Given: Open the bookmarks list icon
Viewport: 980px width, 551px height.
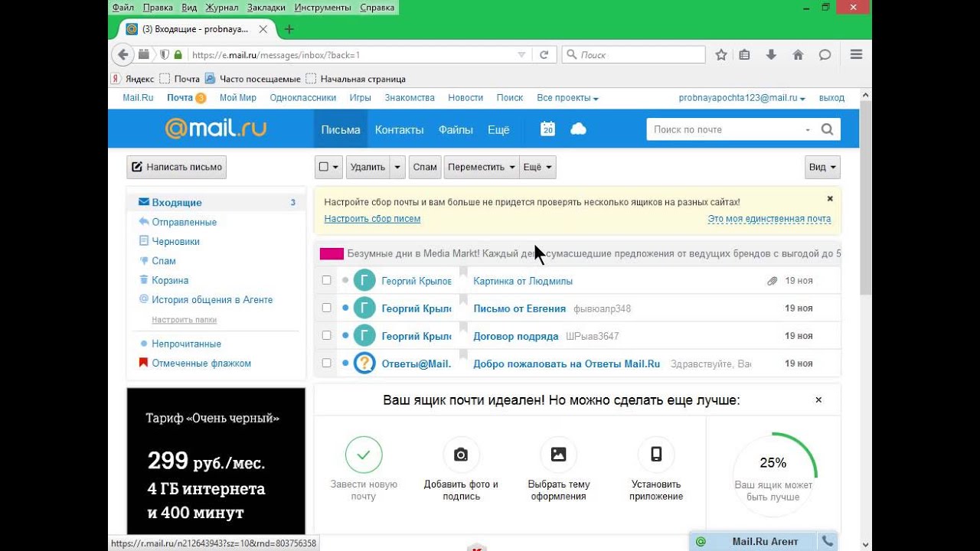Looking at the screenshot, I should tap(745, 55).
